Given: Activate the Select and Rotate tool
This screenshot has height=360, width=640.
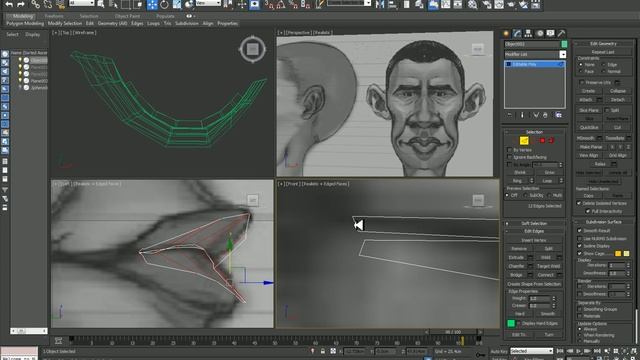Looking at the screenshot, I should (164, 4).
